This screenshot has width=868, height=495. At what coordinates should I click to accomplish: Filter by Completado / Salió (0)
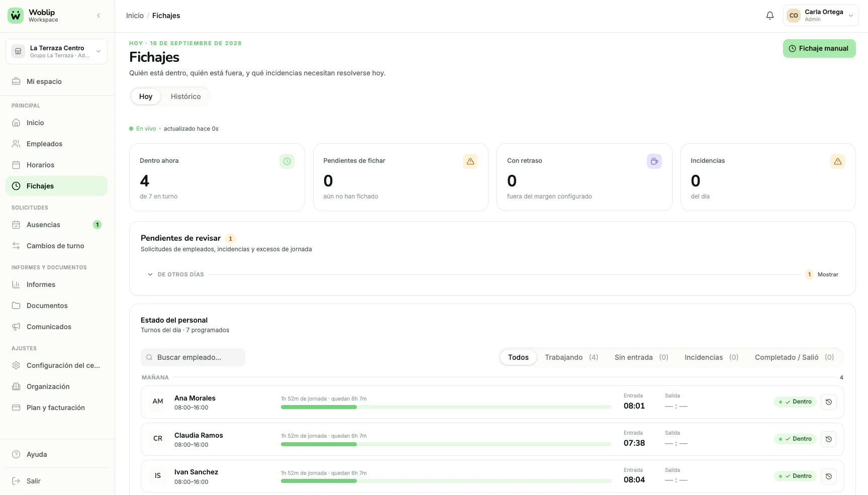tap(794, 357)
